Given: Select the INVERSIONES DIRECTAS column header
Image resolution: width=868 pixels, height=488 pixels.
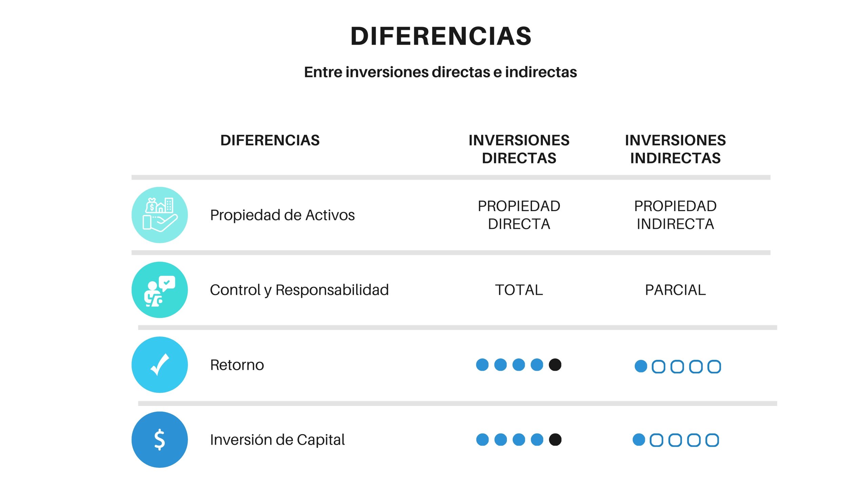Looking at the screenshot, I should [x=519, y=149].
